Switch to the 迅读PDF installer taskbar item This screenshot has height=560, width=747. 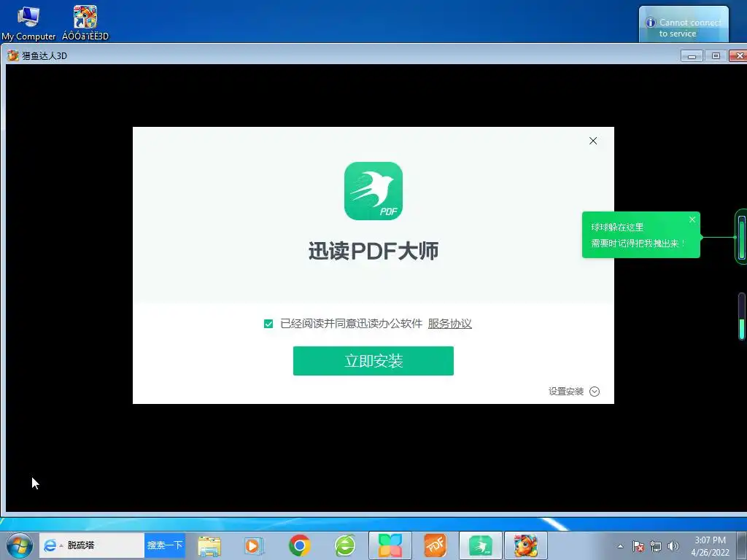480,545
